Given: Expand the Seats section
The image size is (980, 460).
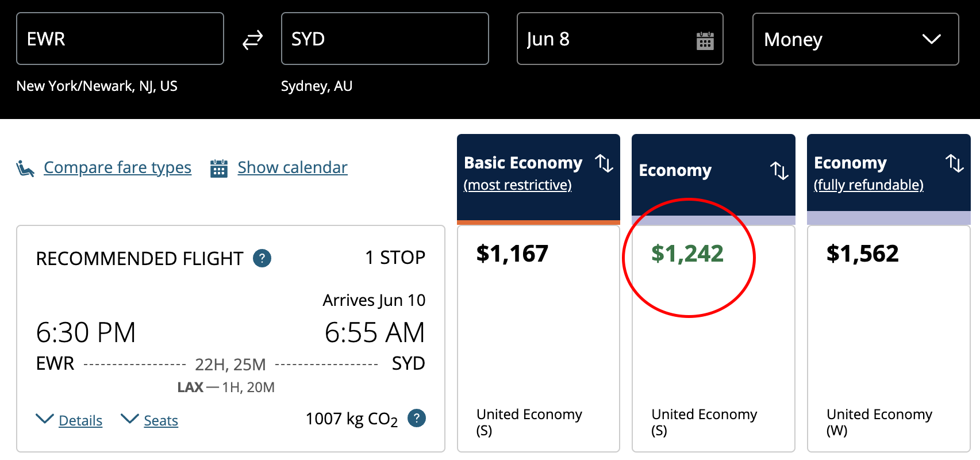Looking at the screenshot, I should pos(160,420).
